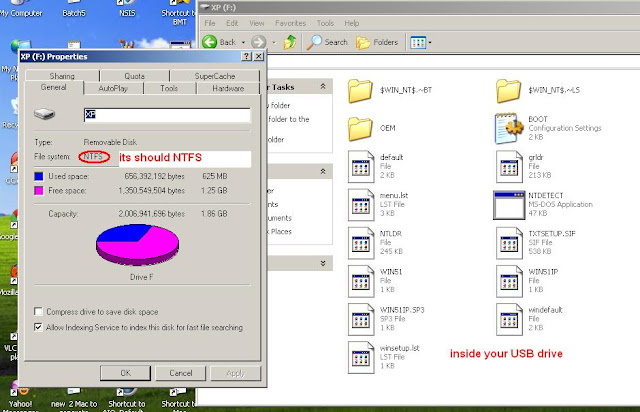Image resolution: width=640 pixels, height=412 pixels.
Task: Open the $WIN_NT$.~LS folder icon
Action: [509, 91]
